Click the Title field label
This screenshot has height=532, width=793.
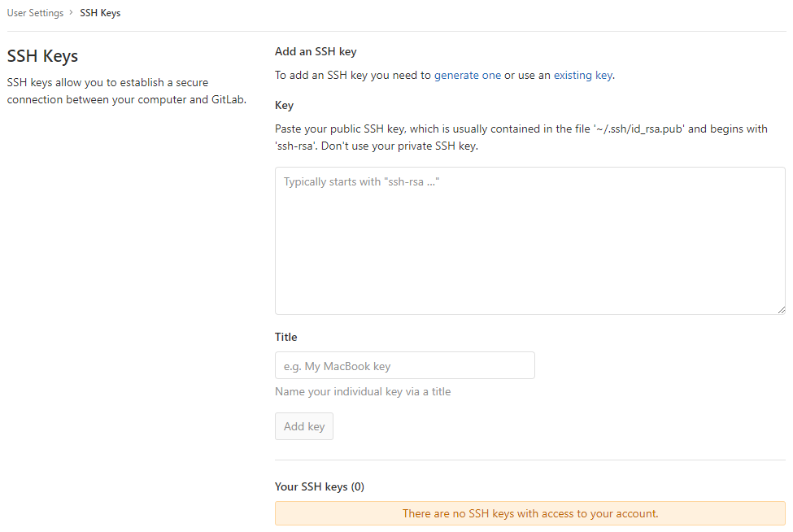(x=285, y=337)
